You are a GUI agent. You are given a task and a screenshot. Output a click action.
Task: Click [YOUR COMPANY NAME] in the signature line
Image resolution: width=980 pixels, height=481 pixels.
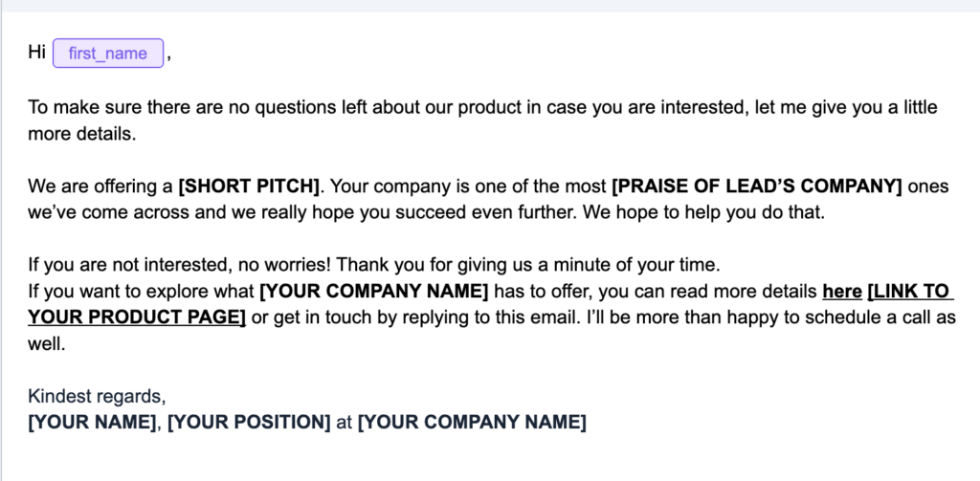pos(472,422)
